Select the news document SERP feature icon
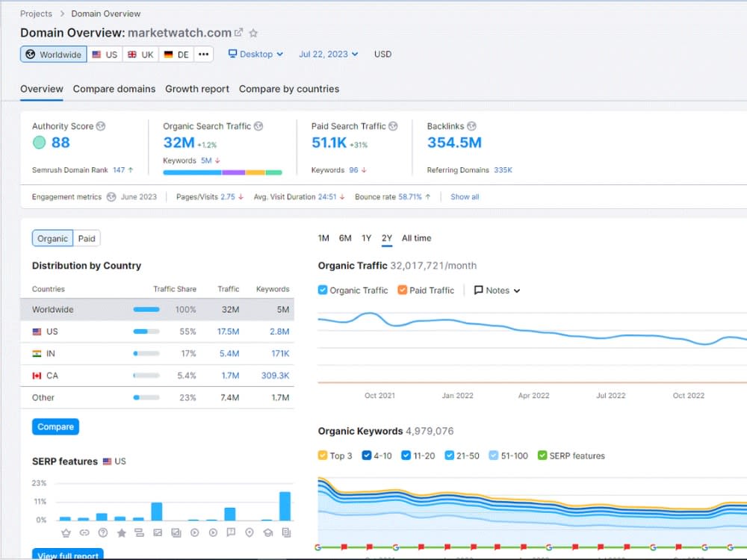The height and width of the screenshot is (560, 747). pyautogui.click(x=286, y=533)
